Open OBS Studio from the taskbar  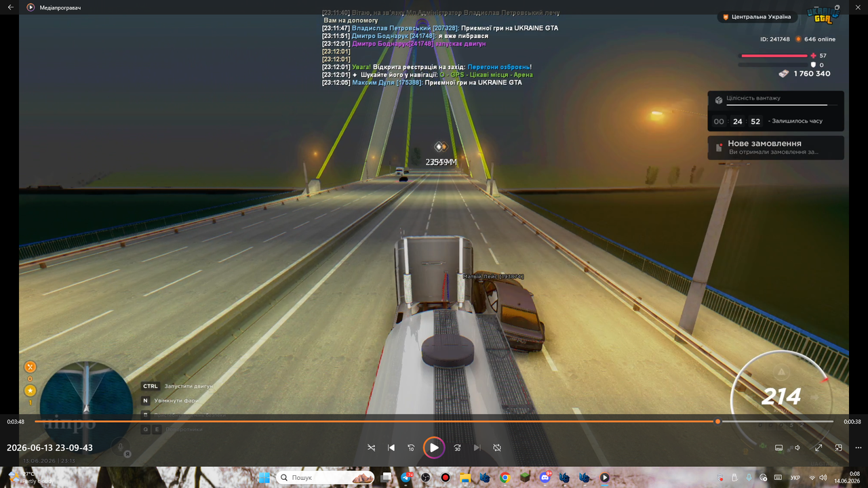click(426, 477)
